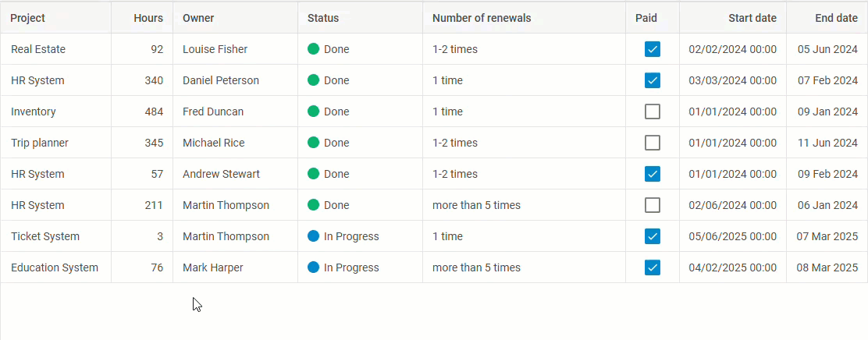This screenshot has height=340, width=868.
Task: Sort the table by Hours column
Action: pyautogui.click(x=148, y=18)
